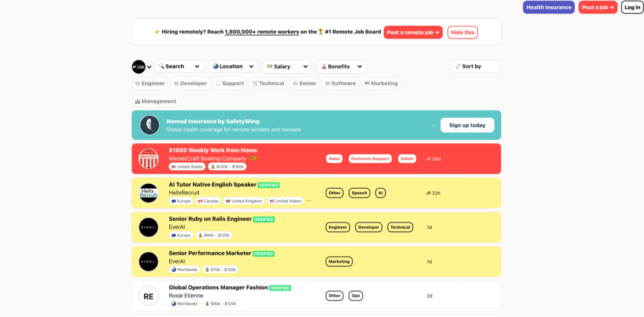This screenshot has width=644, height=317.
Task: Open EverAI logo on Performance Marketer job
Action: pyautogui.click(x=148, y=262)
